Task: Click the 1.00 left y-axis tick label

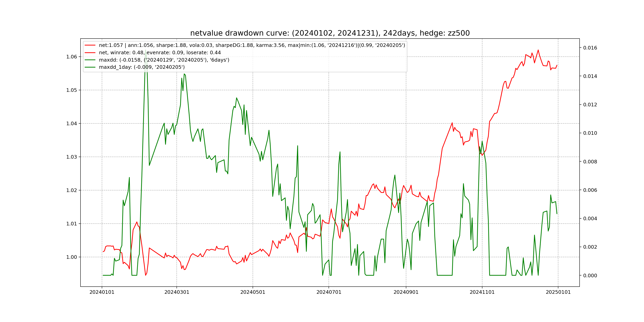Action: tap(72, 257)
